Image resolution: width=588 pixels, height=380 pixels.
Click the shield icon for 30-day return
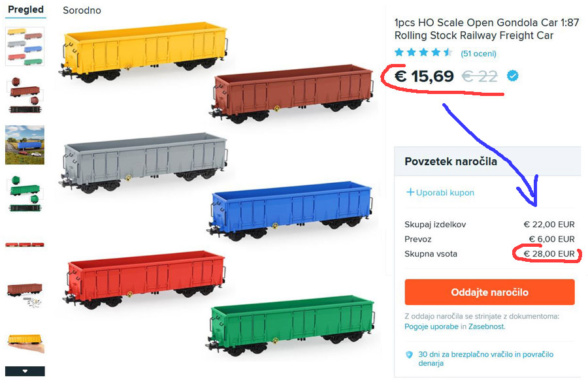[410, 355]
